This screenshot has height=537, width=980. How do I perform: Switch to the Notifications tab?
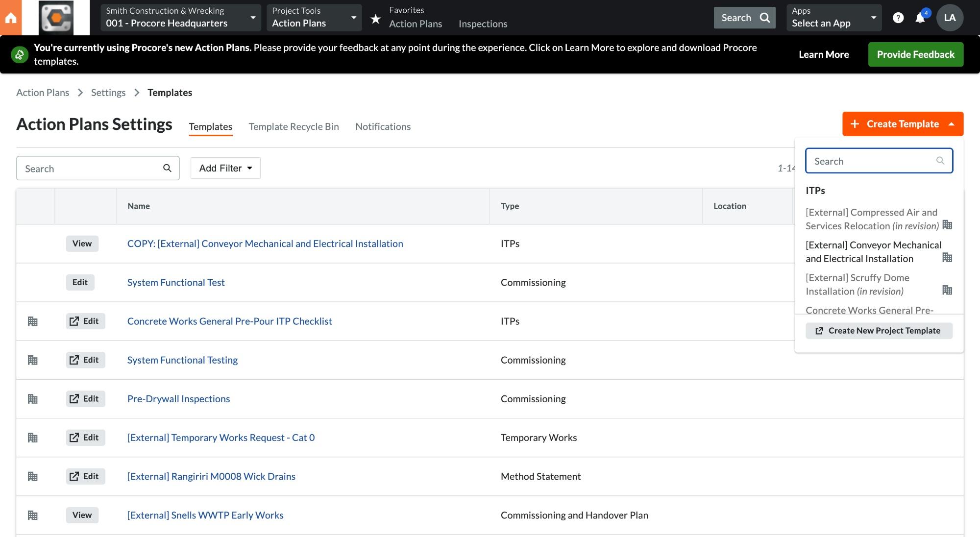click(x=383, y=126)
